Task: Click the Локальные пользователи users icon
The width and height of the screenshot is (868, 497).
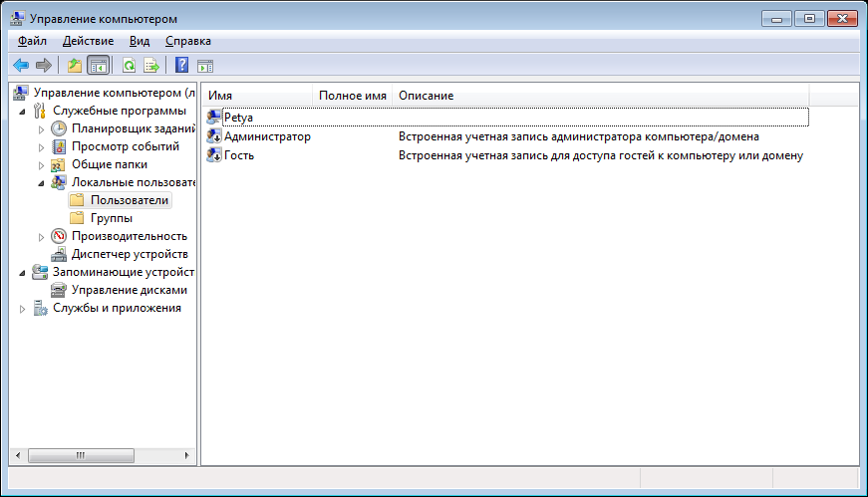Action: click(x=58, y=182)
